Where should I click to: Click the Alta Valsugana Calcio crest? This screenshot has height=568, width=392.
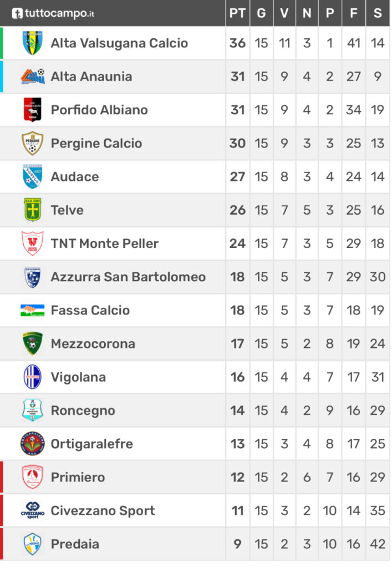point(32,43)
